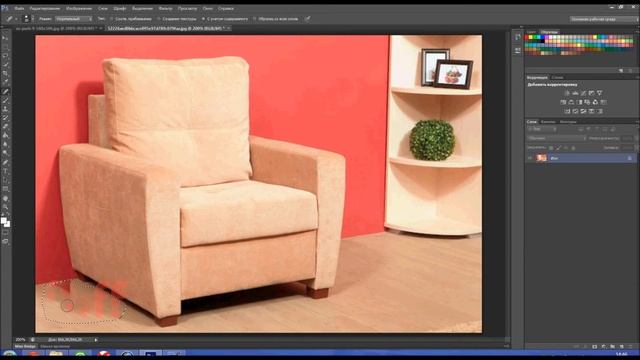Select the Zoom tool

(5, 207)
